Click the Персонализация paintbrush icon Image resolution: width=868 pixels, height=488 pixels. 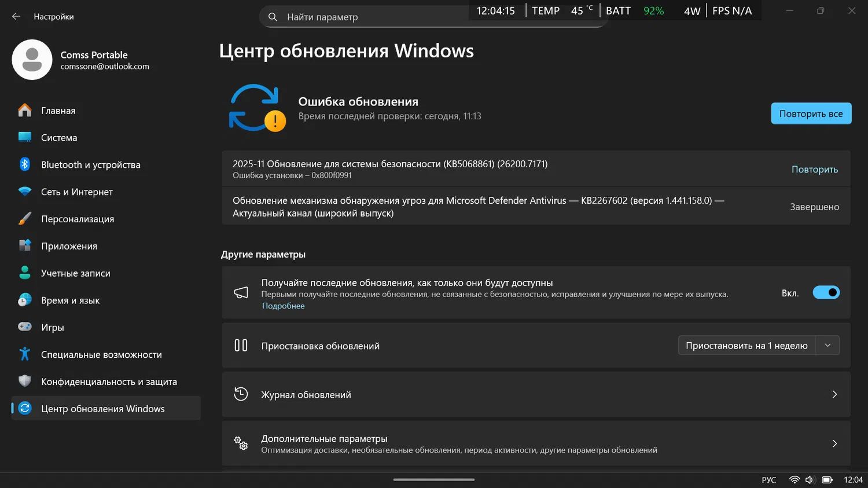[25, 219]
